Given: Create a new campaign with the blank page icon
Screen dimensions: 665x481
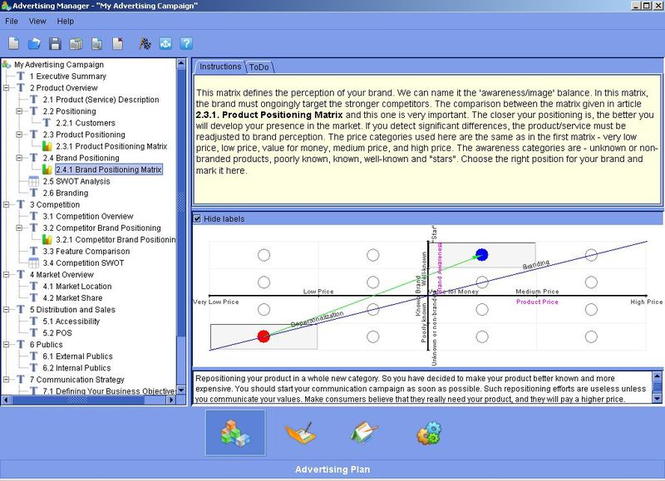Looking at the screenshot, I should pyautogui.click(x=14, y=43).
